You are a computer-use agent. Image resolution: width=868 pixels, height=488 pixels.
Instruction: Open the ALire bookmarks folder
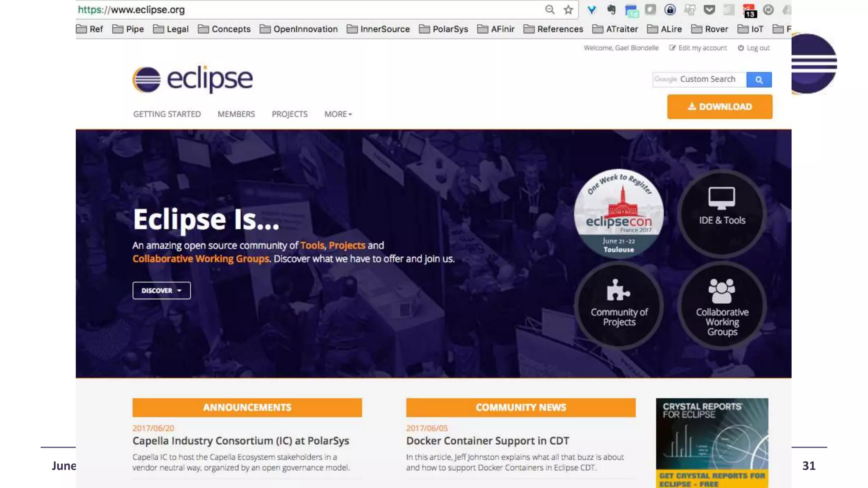[665, 29]
